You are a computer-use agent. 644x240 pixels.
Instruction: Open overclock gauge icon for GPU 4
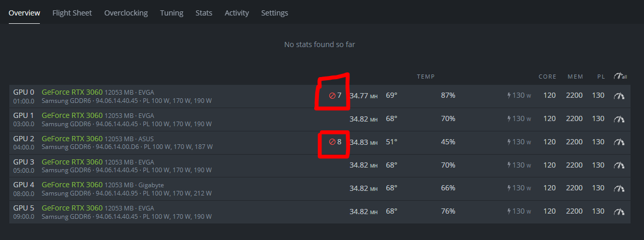(619, 189)
